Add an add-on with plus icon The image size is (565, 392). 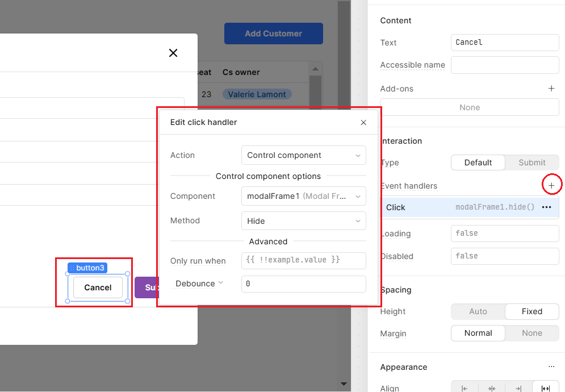(x=551, y=89)
